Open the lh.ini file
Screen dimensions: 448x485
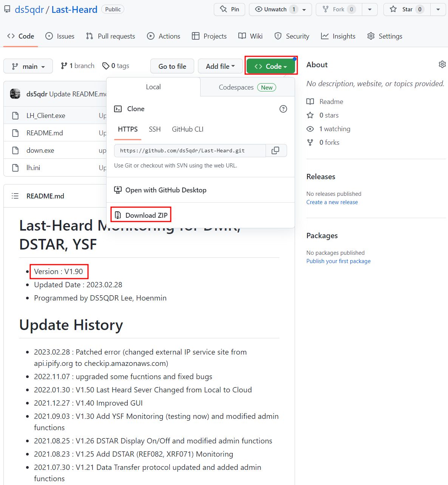pos(33,168)
